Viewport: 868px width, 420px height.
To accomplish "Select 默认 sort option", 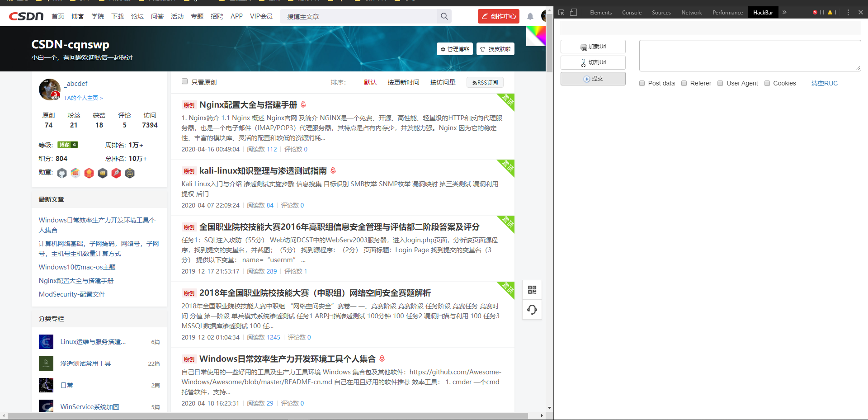I will [370, 82].
